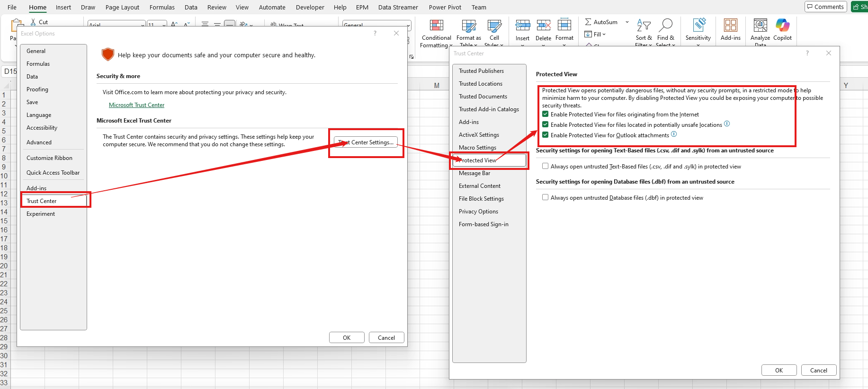Click the Trust Center Settings button
The height and width of the screenshot is (389, 868).
(x=366, y=142)
